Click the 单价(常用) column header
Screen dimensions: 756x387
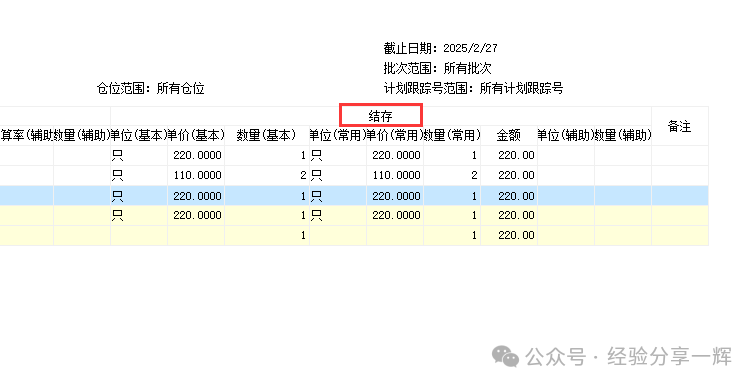(x=395, y=135)
